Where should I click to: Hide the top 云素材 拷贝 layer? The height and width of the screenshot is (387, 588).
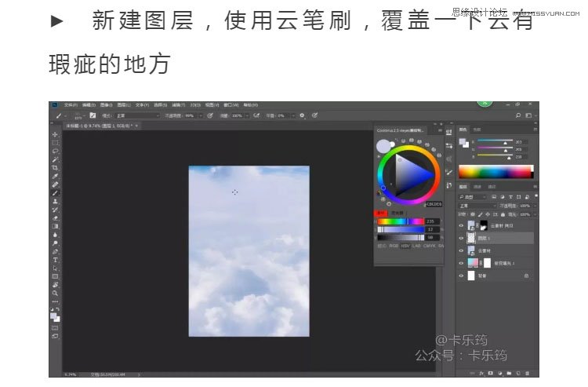coord(461,225)
